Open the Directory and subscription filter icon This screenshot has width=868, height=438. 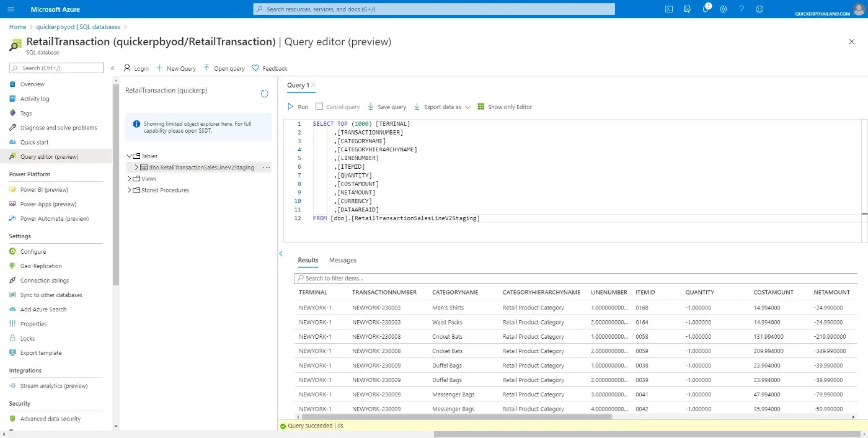[687, 9]
